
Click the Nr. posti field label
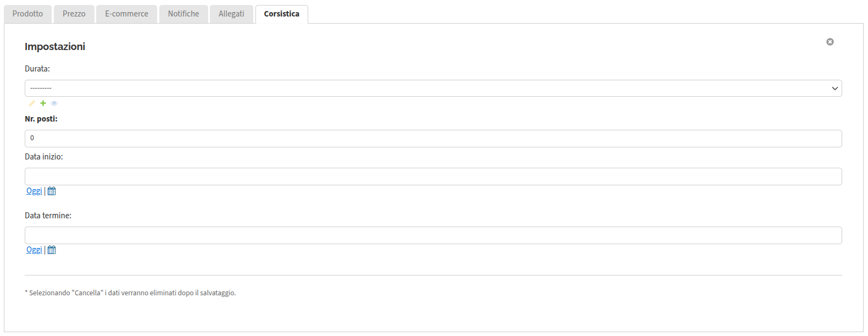pyautogui.click(x=41, y=119)
